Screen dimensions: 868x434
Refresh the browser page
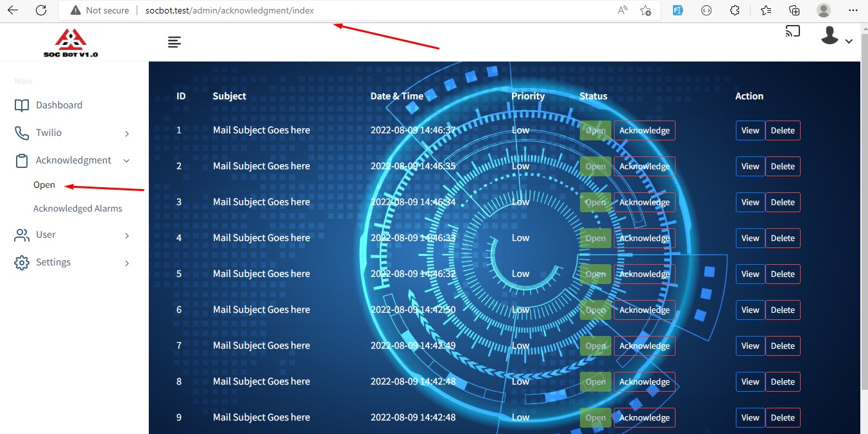(x=41, y=10)
